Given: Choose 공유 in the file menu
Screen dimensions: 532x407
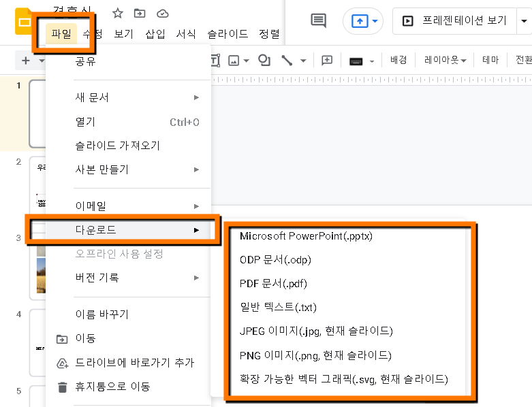Looking at the screenshot, I should pyautogui.click(x=128, y=61).
